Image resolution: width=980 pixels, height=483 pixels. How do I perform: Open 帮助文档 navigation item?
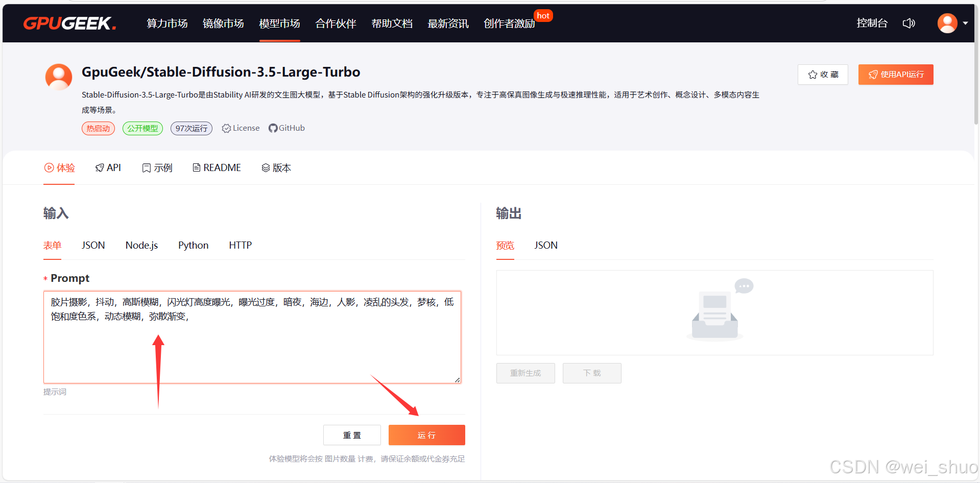click(x=392, y=23)
